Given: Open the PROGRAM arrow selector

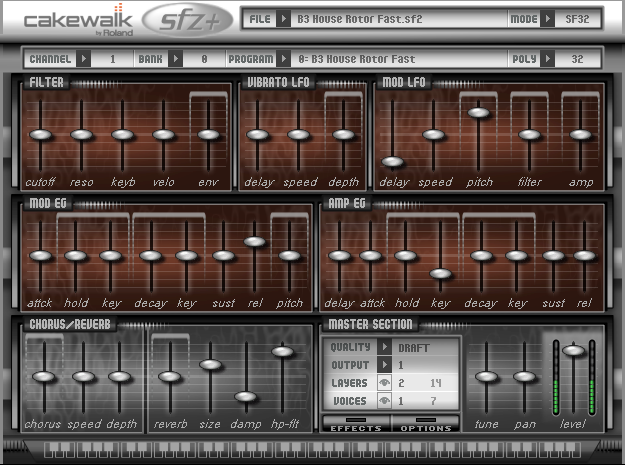Looking at the screenshot, I should (283, 59).
